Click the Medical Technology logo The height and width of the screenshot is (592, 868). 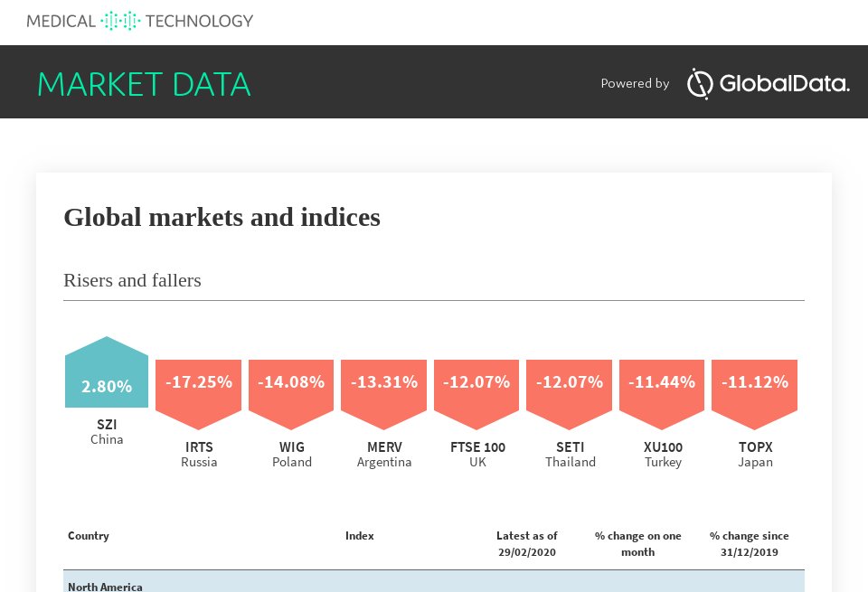140,21
